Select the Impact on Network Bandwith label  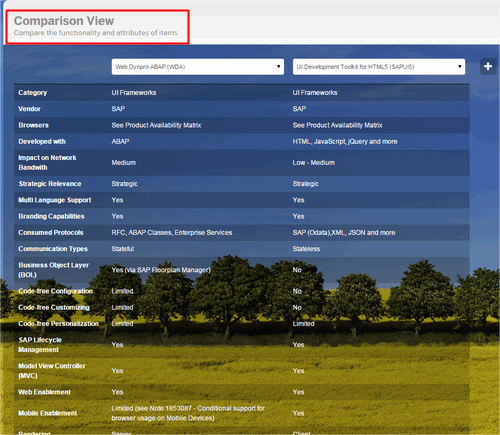[x=47, y=163]
